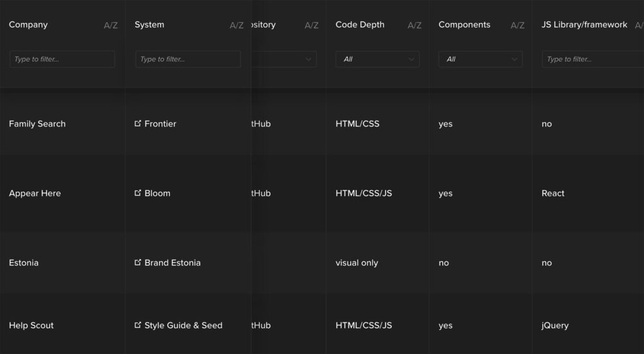This screenshot has height=354, width=644.
Task: Click the System column header
Action: (x=150, y=25)
